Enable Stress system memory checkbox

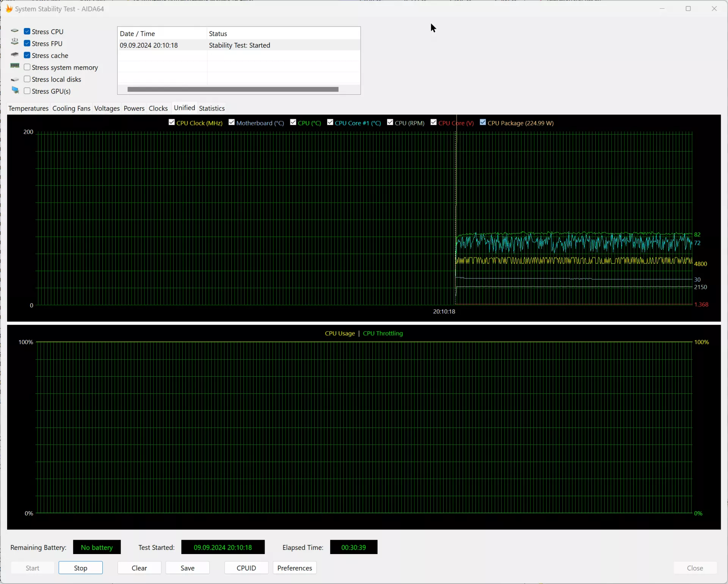pos(27,67)
